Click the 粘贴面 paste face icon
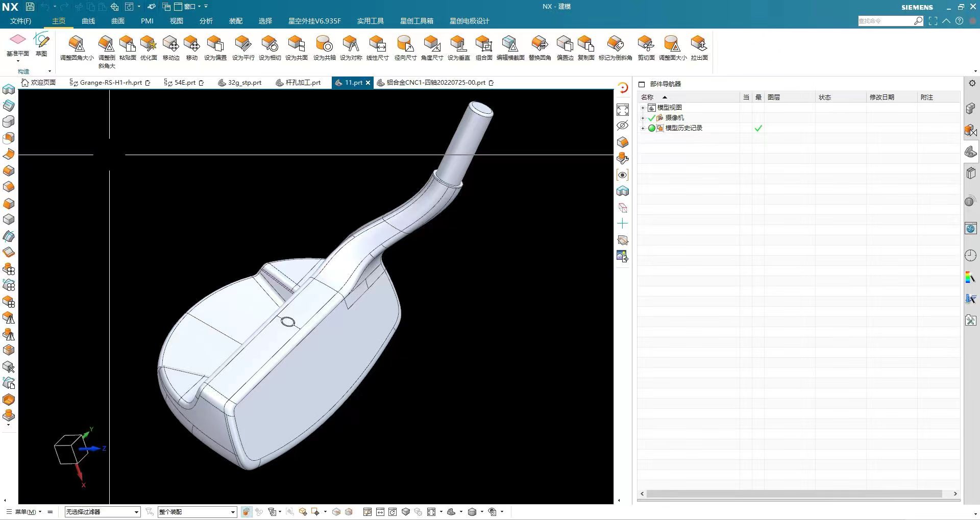980x520 pixels. pos(127,44)
